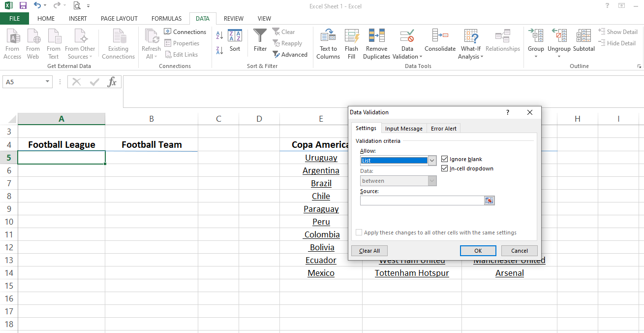Click the Flash Fill icon
Screen dimensions: 644x333
point(351,37)
